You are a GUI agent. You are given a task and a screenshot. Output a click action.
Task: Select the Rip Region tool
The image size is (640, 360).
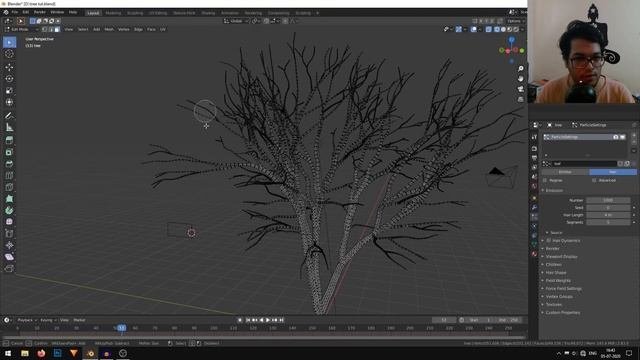[x=9, y=269]
